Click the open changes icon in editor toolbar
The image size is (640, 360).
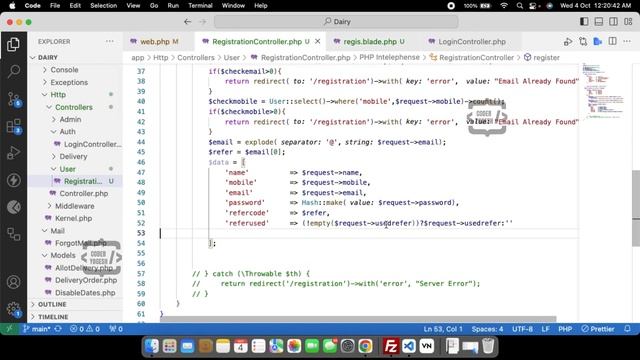coord(583,41)
